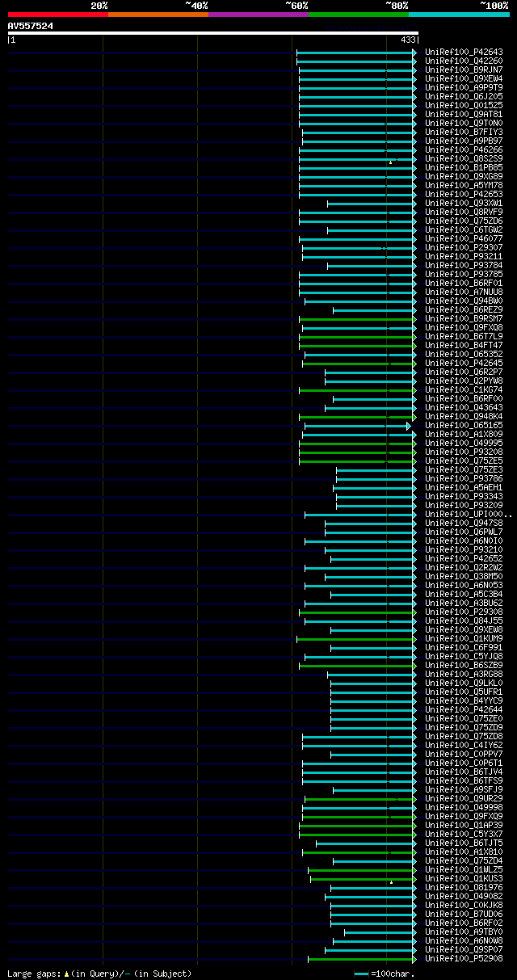The width and height of the screenshot is (517, 980).
Task: Click the purple ~60% identity legend bar
Action: (258, 15)
